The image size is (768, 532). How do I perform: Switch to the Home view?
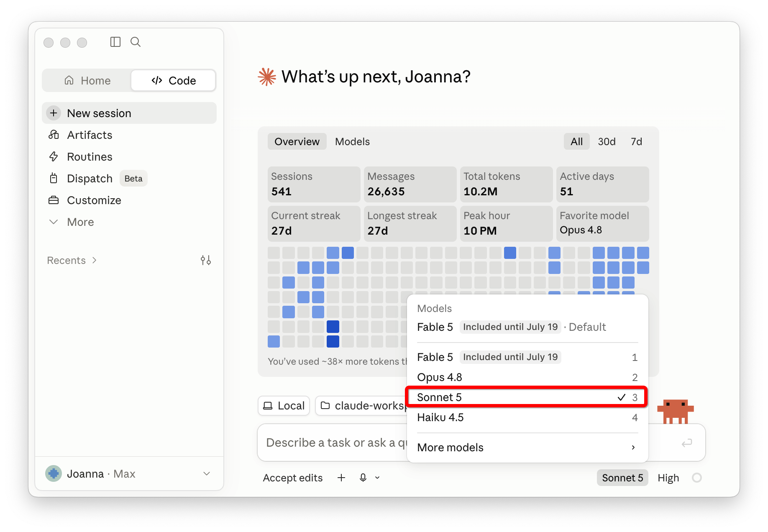coord(87,80)
